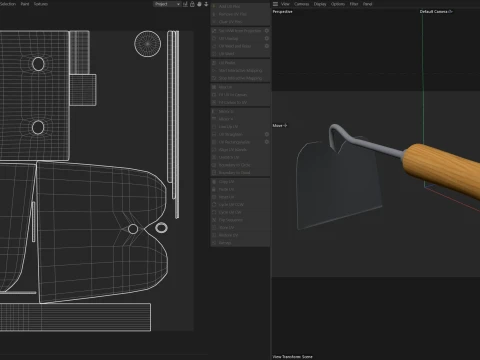Click the zoom arrows icon in UV header
The image size is (480, 360).
tap(206, 4)
